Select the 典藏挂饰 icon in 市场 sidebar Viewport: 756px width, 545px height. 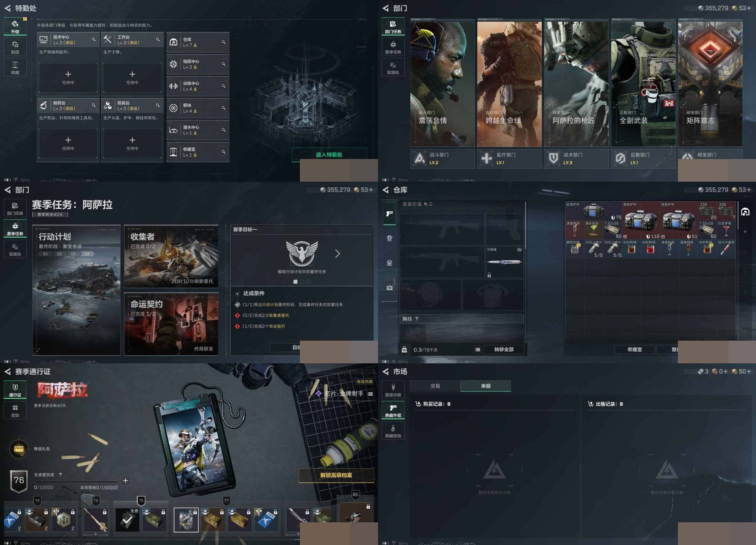click(393, 431)
